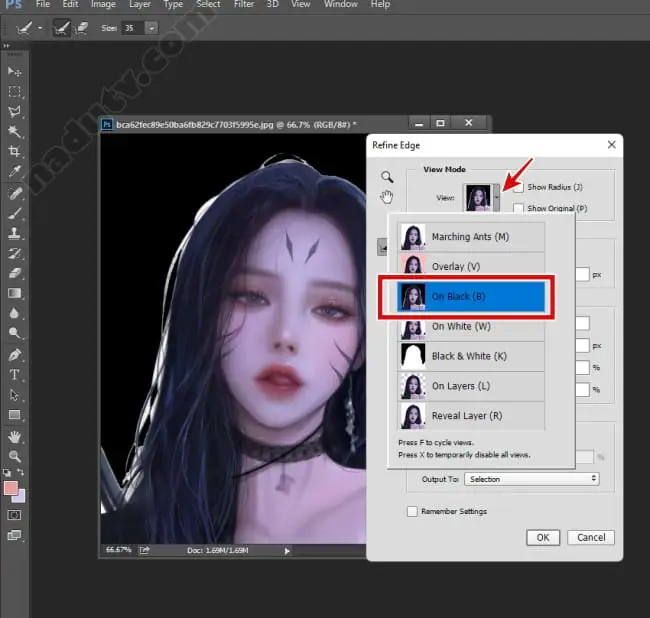Click OK in Refine Edge dialog
The width and height of the screenshot is (650, 618).
[543, 538]
